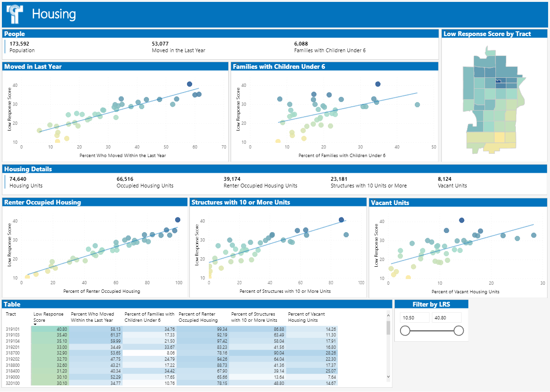Click the table scrollbar up arrow
Image resolution: width=550 pixels, height=392 pixels.
pyautogui.click(x=389, y=315)
